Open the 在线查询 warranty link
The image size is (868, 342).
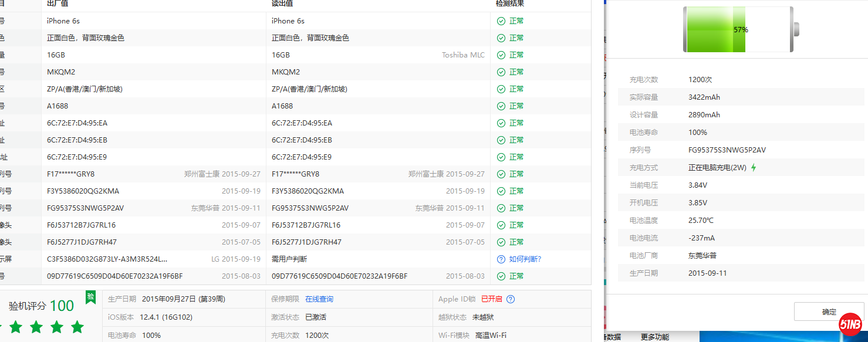click(319, 299)
